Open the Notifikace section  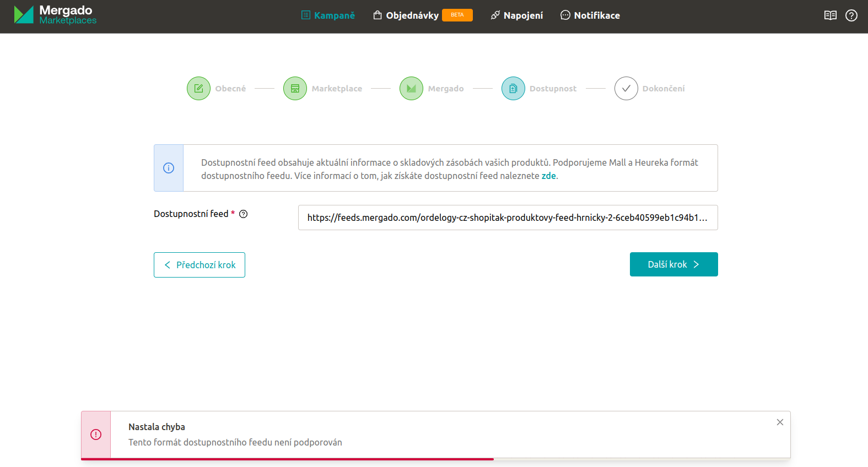pos(590,15)
